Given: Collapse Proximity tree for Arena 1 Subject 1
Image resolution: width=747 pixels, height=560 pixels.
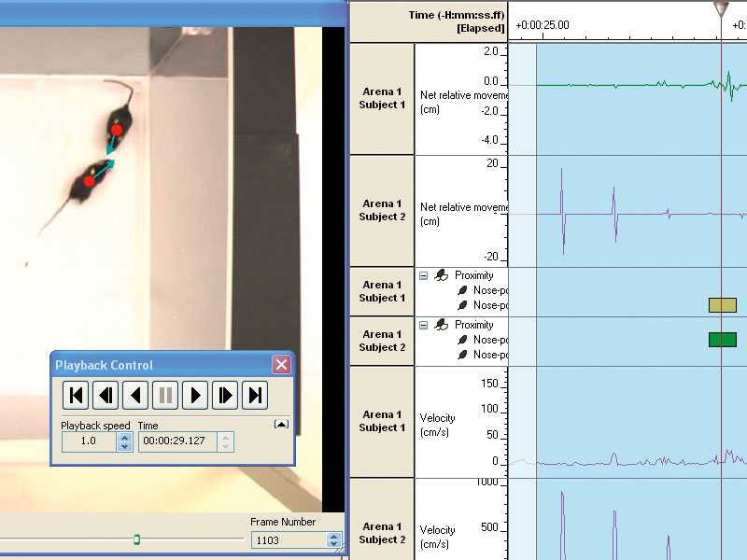Looking at the screenshot, I should [x=424, y=275].
